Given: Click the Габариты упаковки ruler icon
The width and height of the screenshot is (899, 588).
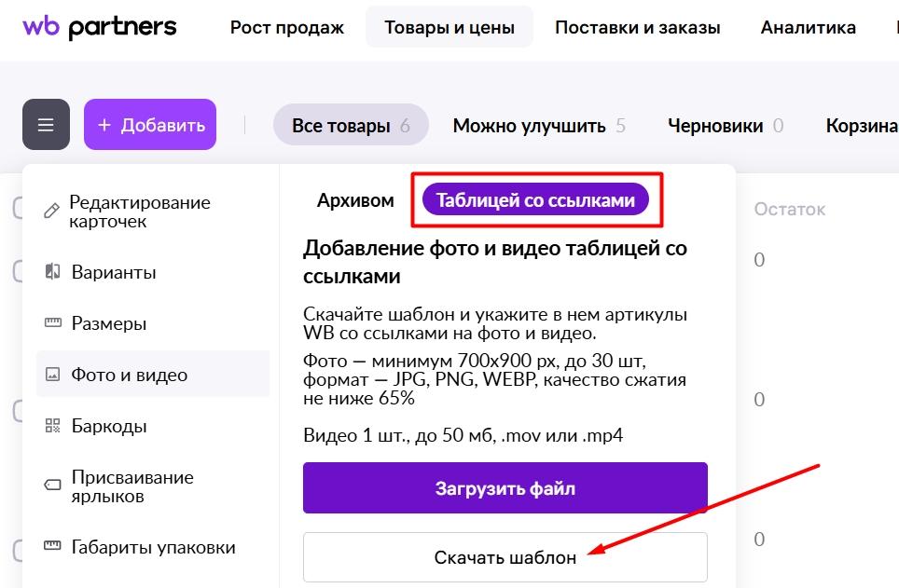Looking at the screenshot, I should [52, 547].
